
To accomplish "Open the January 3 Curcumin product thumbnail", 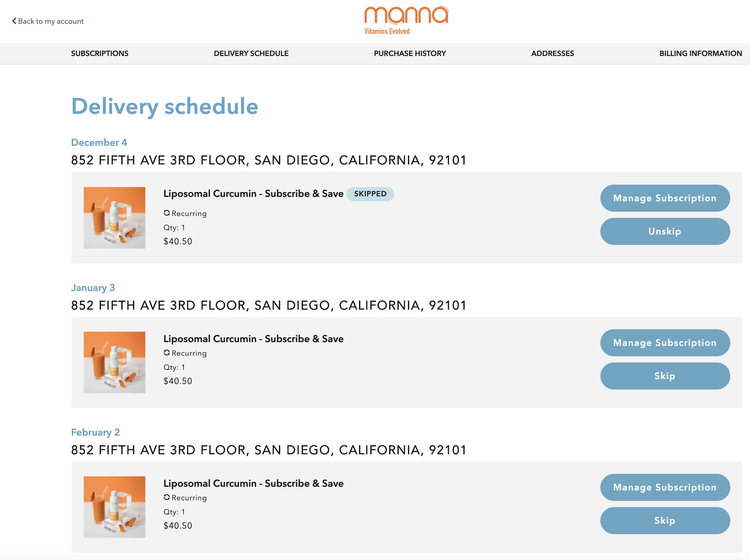I will click(115, 362).
